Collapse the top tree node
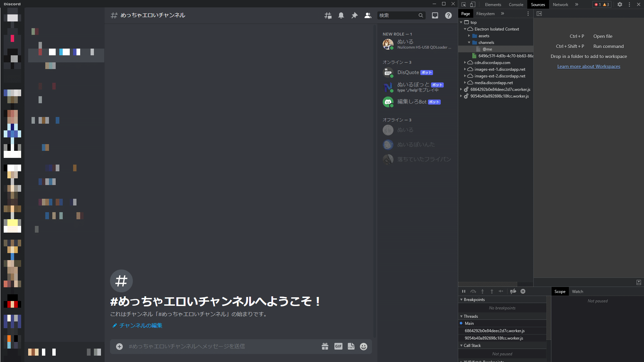644x362 pixels. pyautogui.click(x=461, y=22)
